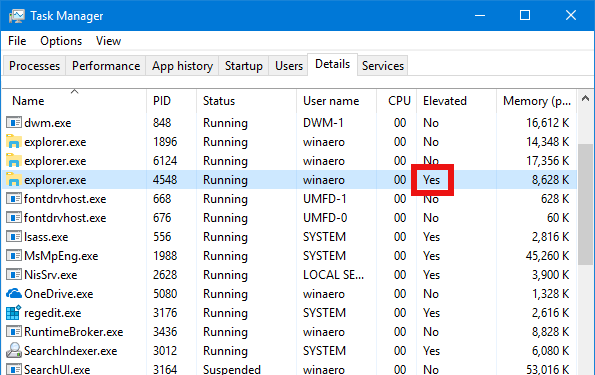Open the Options menu

[x=61, y=41]
